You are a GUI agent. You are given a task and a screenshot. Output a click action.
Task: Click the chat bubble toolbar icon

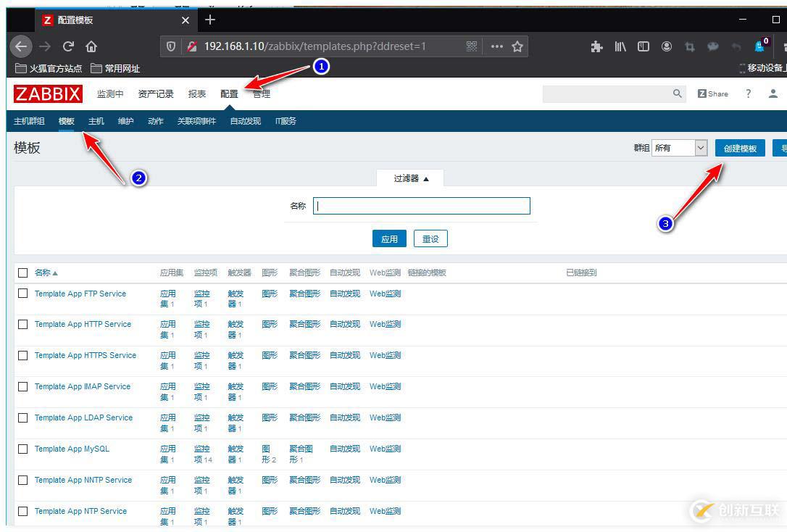pos(712,46)
